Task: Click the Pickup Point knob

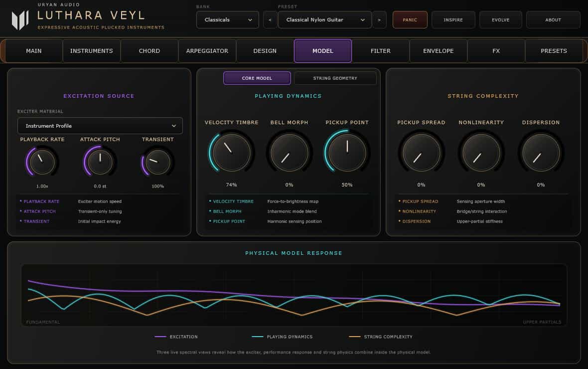Action: point(347,153)
